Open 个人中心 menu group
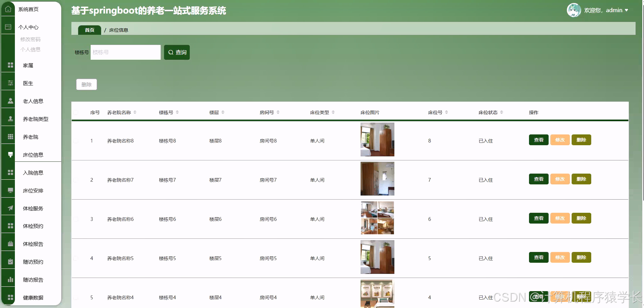This screenshot has height=308, width=644. pos(28,27)
